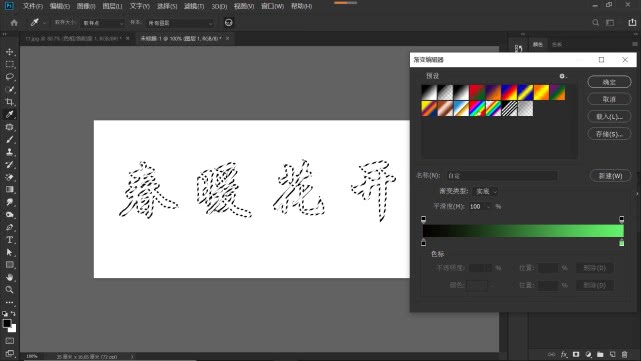Select the Zoom tool

[x=9, y=290]
